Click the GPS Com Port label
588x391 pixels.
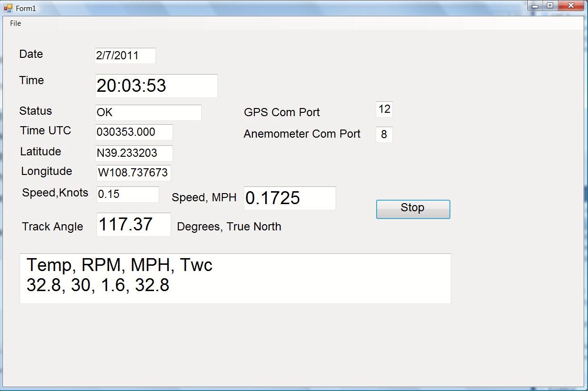282,112
